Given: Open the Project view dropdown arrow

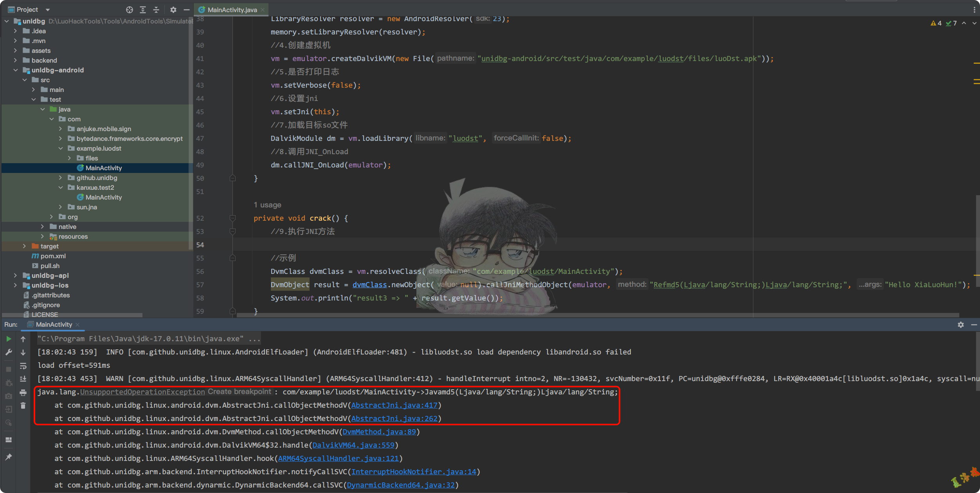Looking at the screenshot, I should coord(48,10).
